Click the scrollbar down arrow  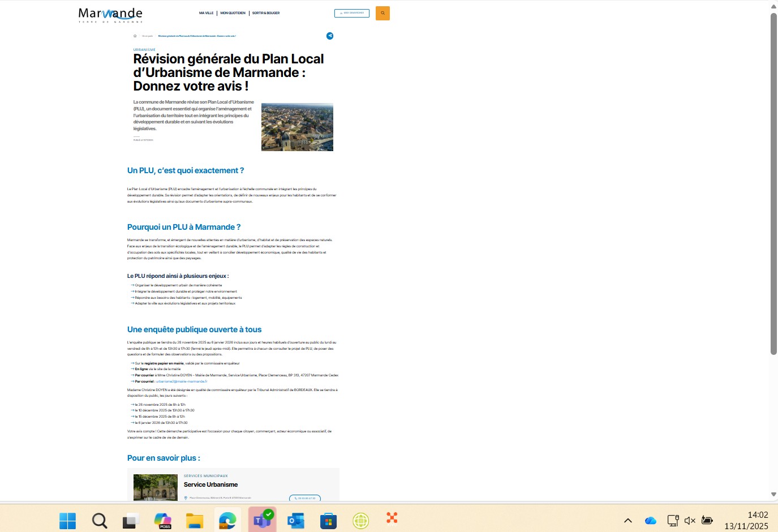tap(773, 495)
